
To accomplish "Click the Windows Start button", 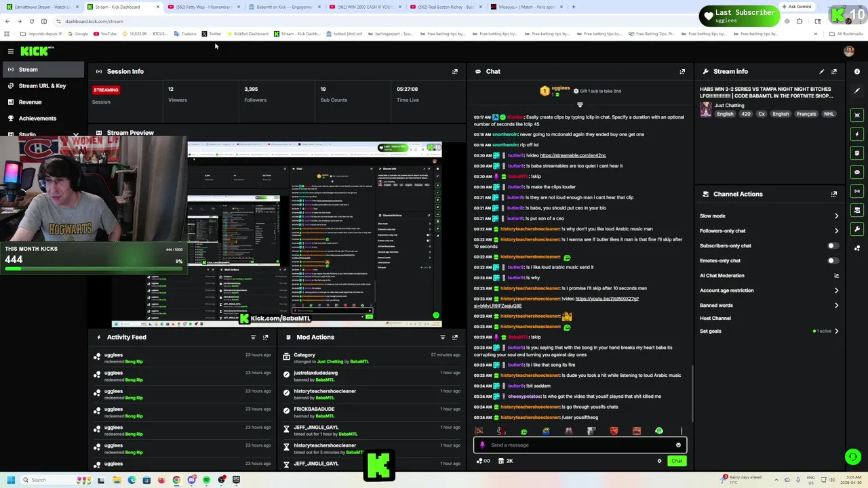I will click(x=10, y=480).
